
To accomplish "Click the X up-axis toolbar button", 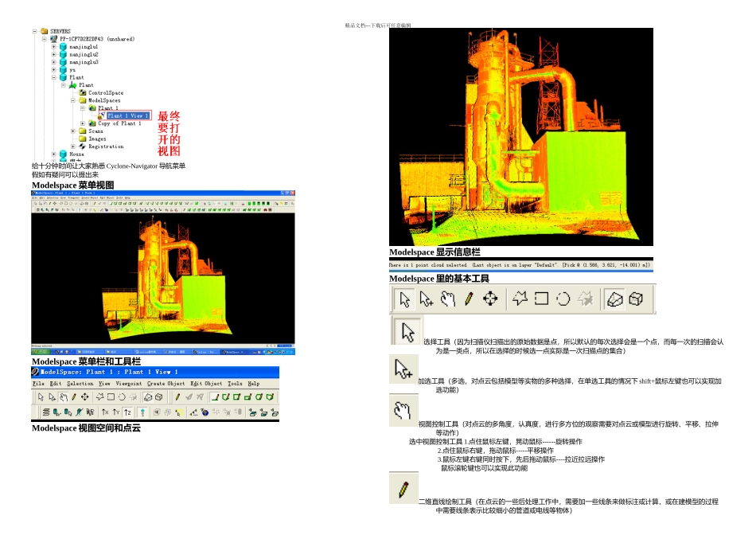I will pyautogui.click(x=105, y=412).
